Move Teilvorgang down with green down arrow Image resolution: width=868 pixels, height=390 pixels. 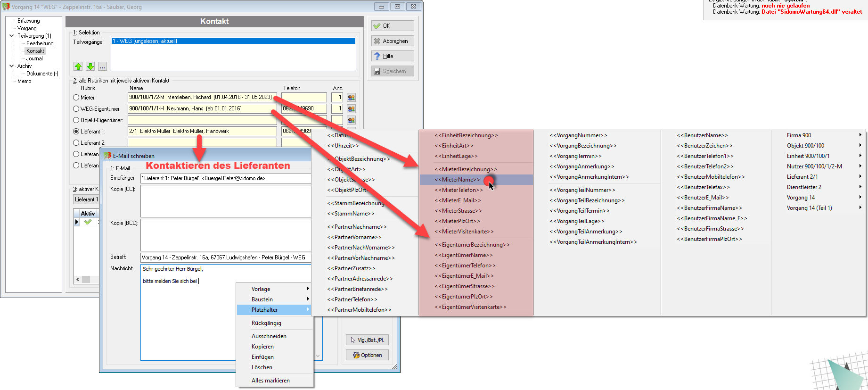point(90,66)
